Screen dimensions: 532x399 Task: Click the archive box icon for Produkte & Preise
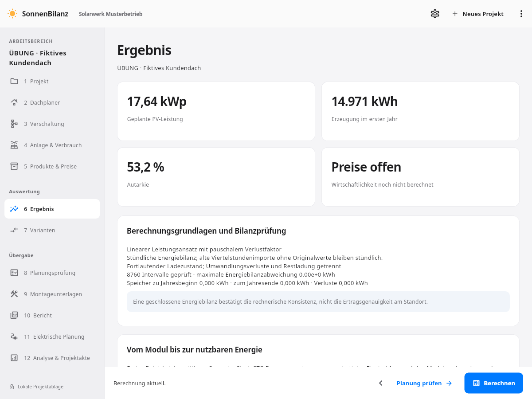(x=14, y=166)
